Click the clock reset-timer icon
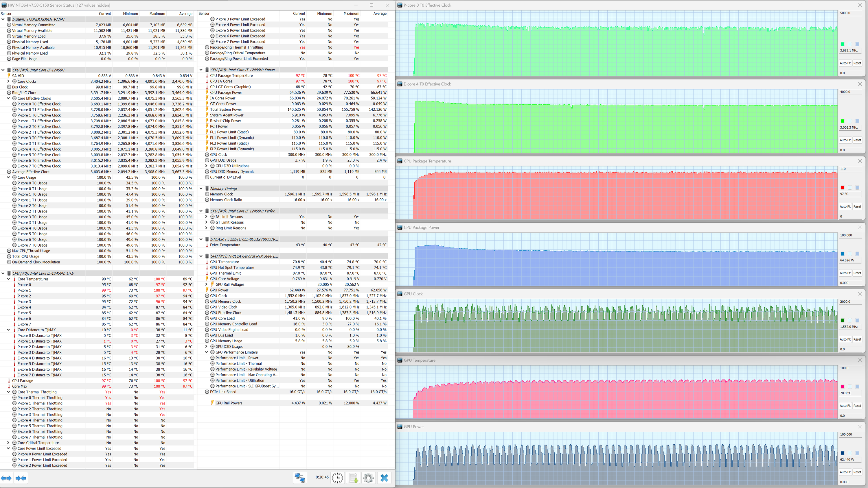868x488 pixels. tap(337, 478)
